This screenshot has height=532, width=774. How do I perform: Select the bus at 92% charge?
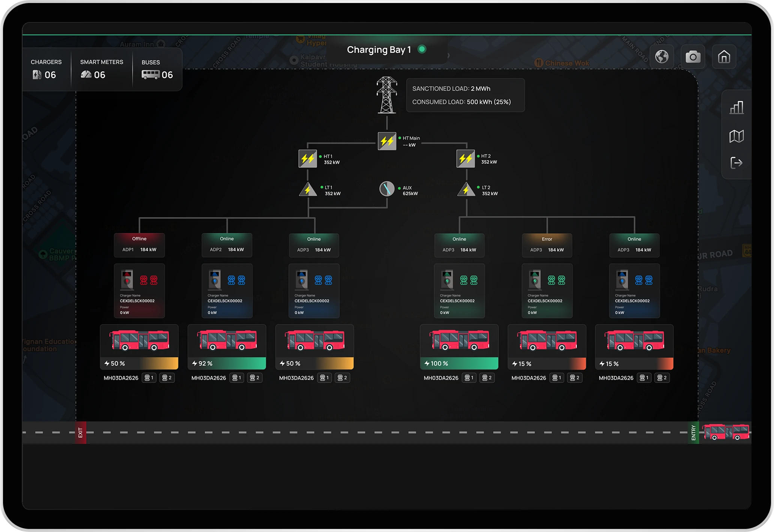point(227,340)
